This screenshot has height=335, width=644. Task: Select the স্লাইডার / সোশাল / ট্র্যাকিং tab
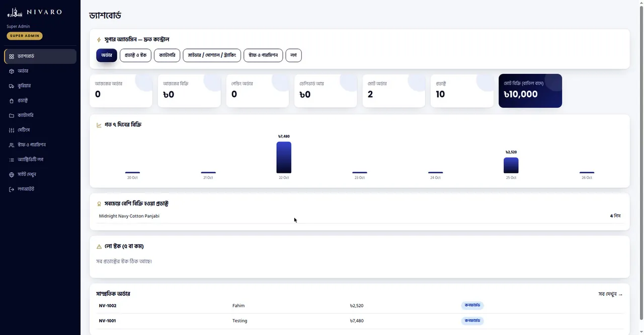tap(212, 55)
